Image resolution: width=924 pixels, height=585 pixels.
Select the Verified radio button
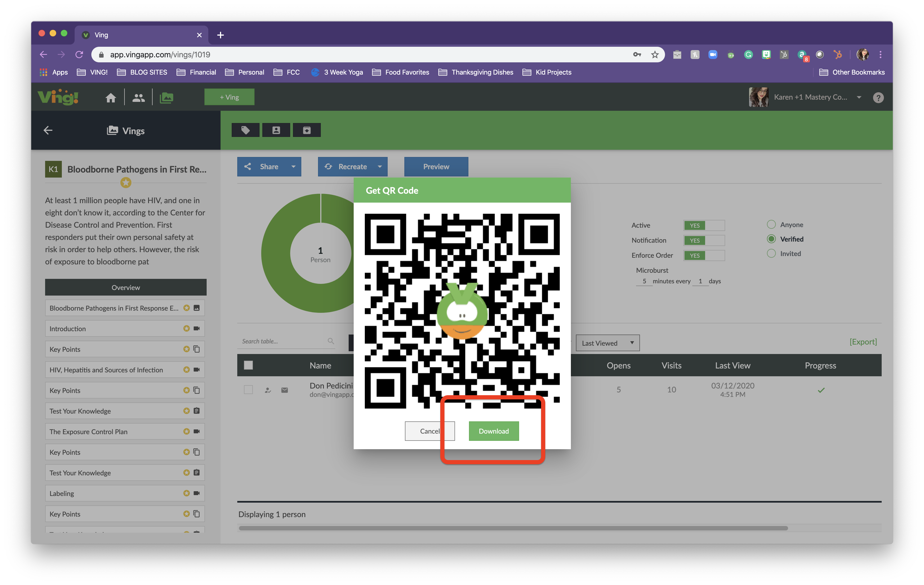(x=771, y=239)
